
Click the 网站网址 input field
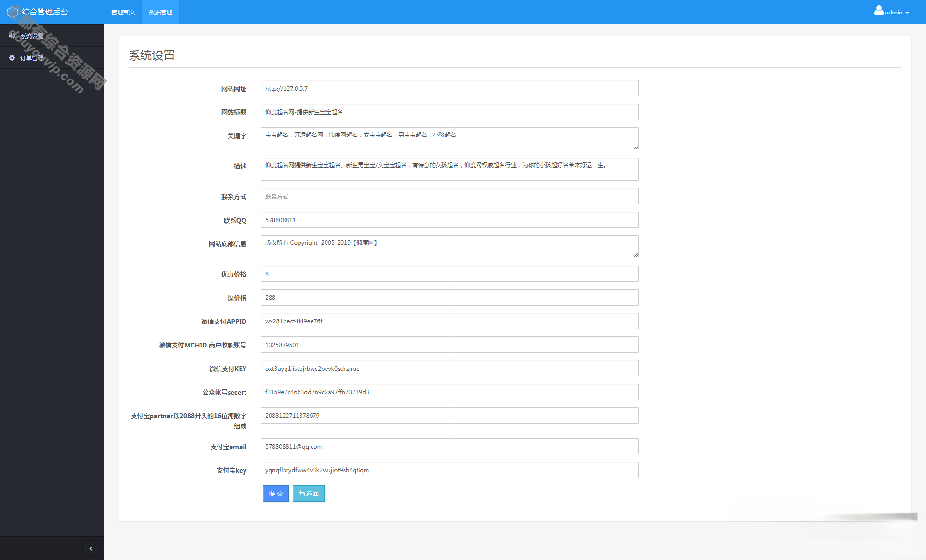(450, 88)
